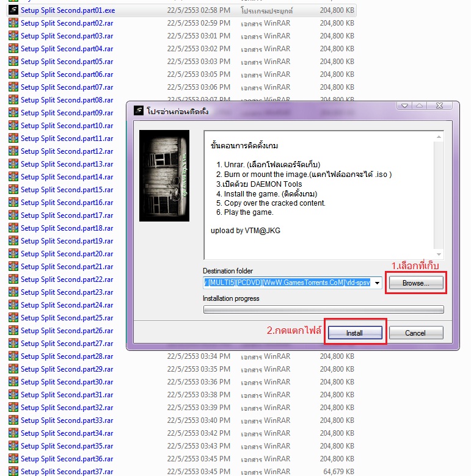471x476 pixels.
Task: Select file Setup Split Second.part01.exe
Action: (x=68, y=10)
